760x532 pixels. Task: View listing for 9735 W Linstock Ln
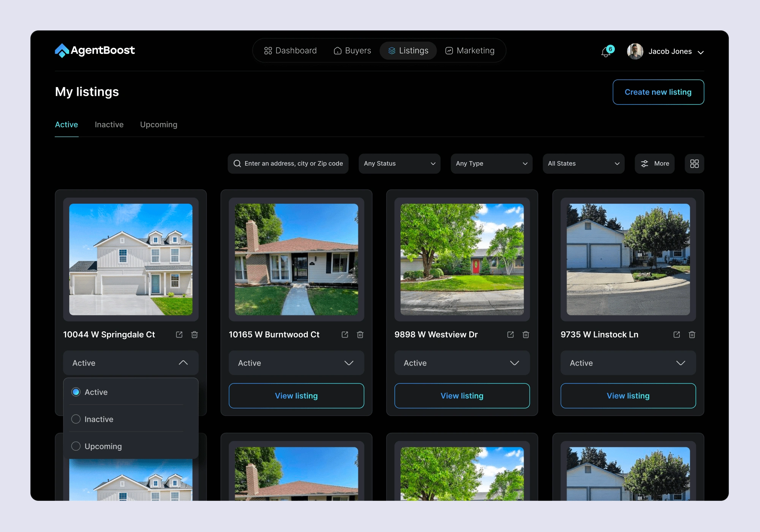pyautogui.click(x=628, y=396)
